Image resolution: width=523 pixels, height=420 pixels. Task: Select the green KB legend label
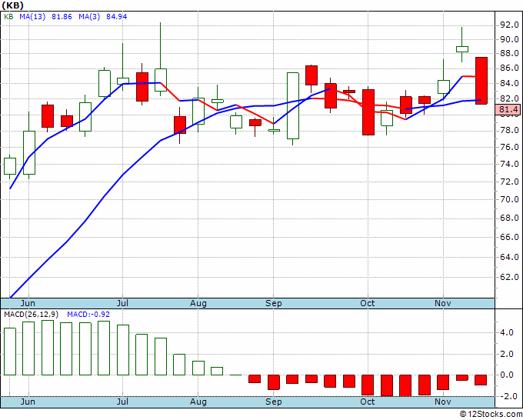tap(8, 16)
